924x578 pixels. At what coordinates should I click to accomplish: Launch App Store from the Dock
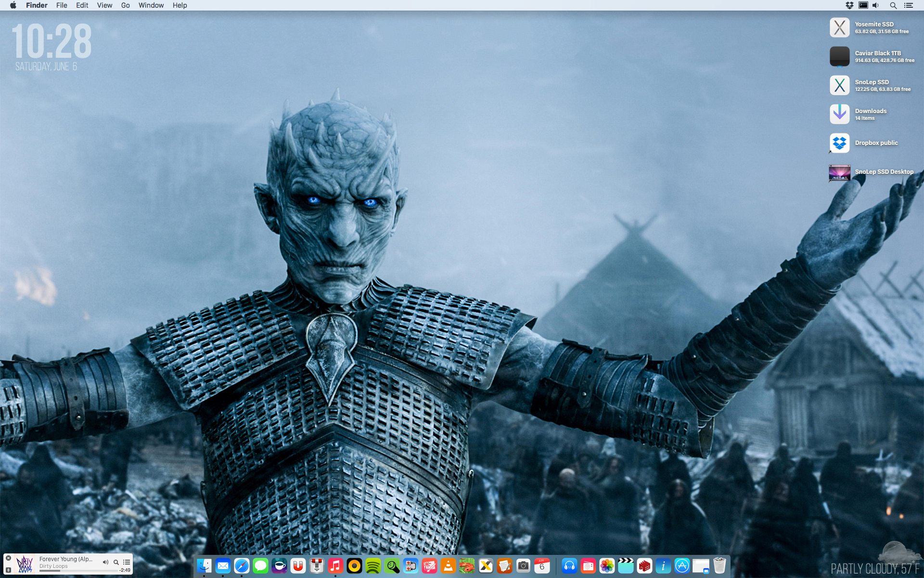[682, 565]
